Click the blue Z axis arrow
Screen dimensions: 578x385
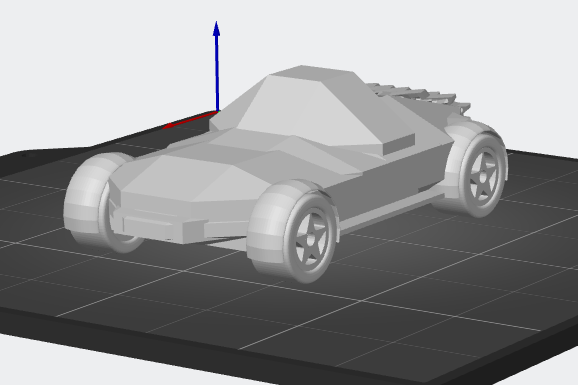[217, 66]
